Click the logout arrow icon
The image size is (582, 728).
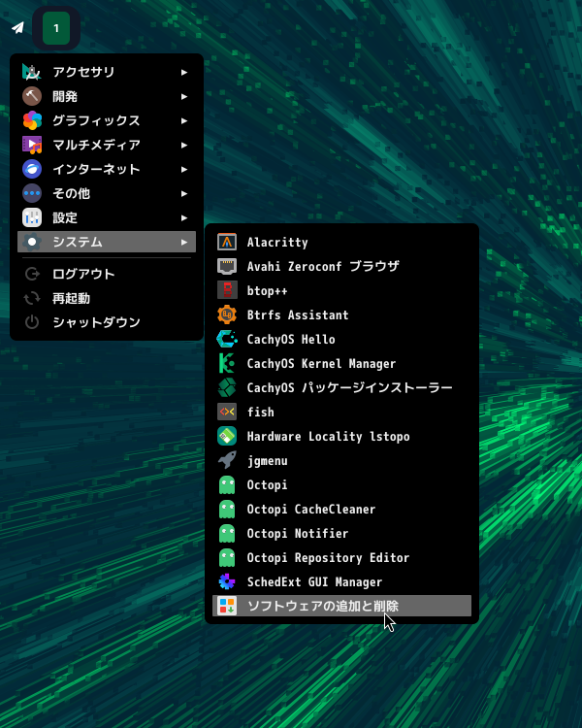click(32, 274)
